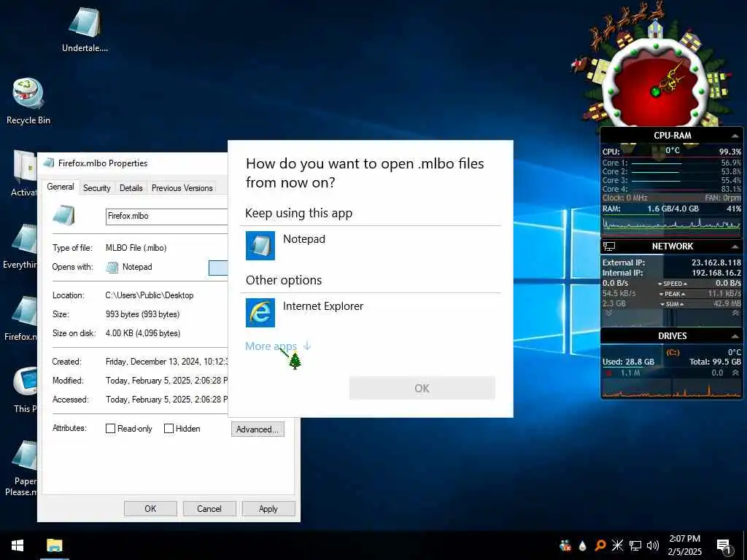Collapse the NETWORK gadget panel
Image resolution: width=747 pixels, height=560 pixels.
[x=735, y=246]
